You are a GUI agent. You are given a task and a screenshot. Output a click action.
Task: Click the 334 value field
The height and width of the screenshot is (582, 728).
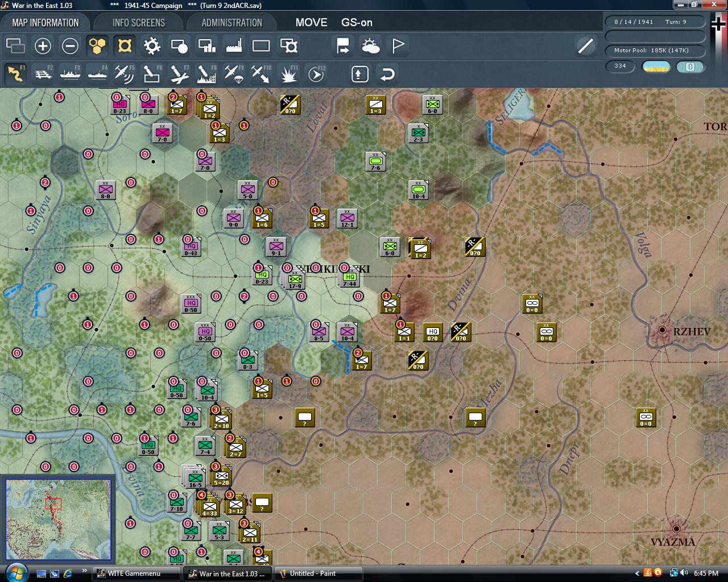[x=620, y=66]
